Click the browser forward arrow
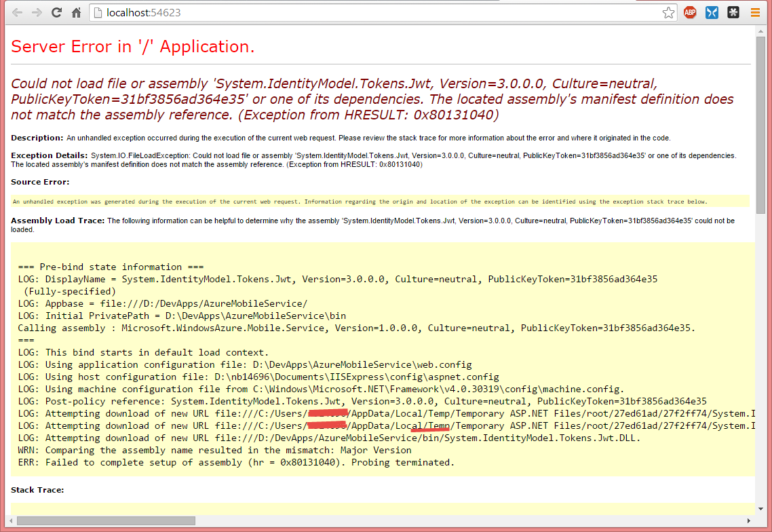The image size is (772, 532). pos(37,13)
